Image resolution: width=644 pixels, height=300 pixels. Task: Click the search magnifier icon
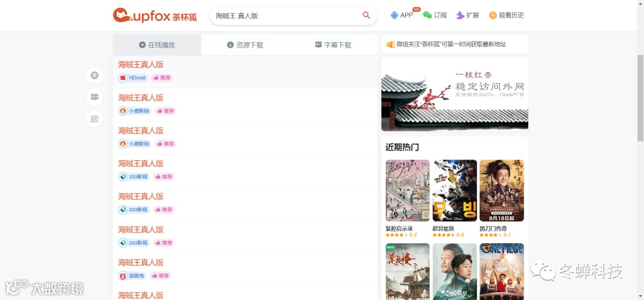tap(366, 16)
